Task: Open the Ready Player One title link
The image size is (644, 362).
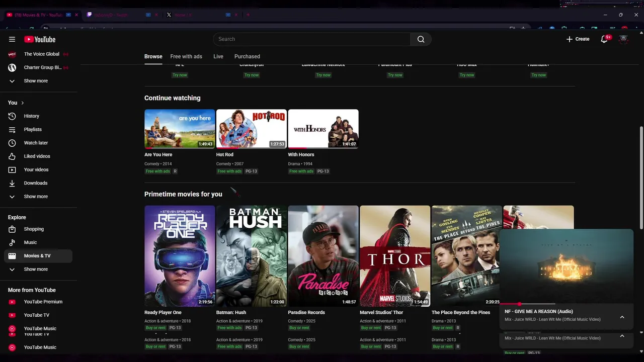Action: click(163, 312)
